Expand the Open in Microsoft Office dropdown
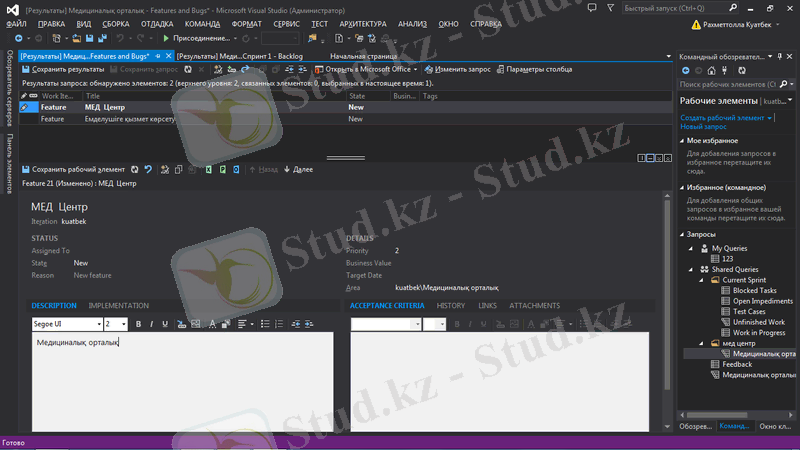The height and width of the screenshot is (450, 800). pyautogui.click(x=415, y=69)
